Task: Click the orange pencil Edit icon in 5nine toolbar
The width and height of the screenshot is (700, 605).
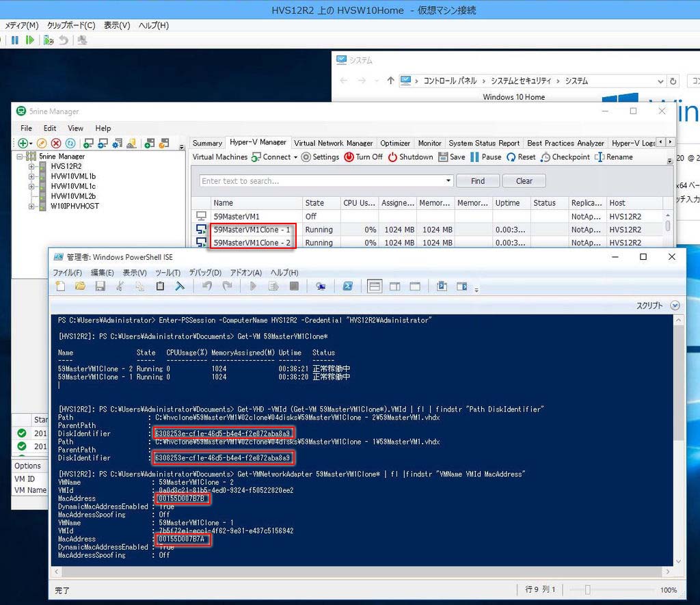Action: (x=42, y=143)
